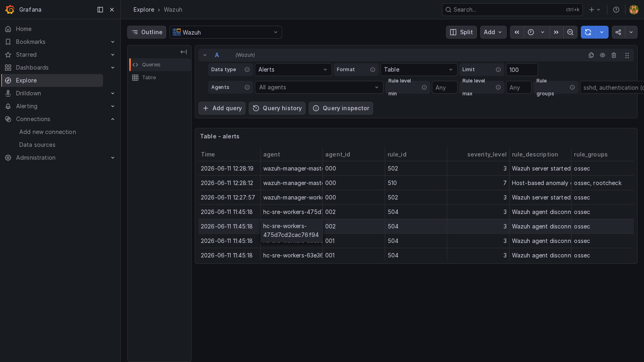Open the All agents dropdown

coord(319,87)
